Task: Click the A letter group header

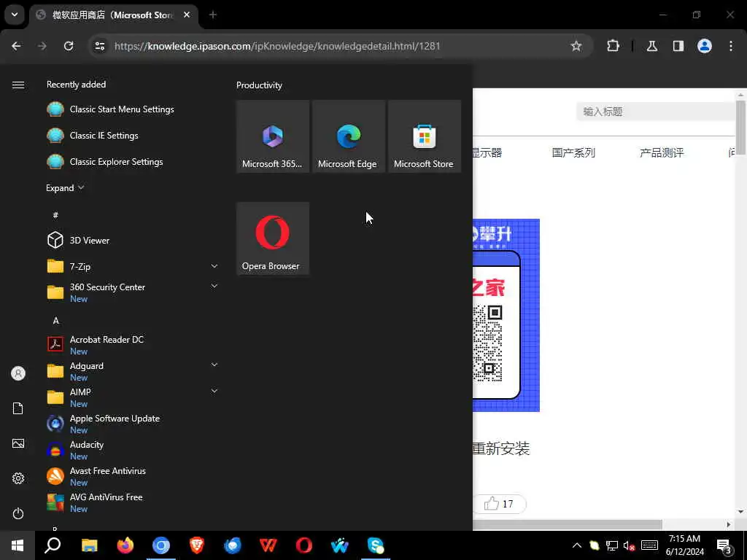Action: pos(55,321)
